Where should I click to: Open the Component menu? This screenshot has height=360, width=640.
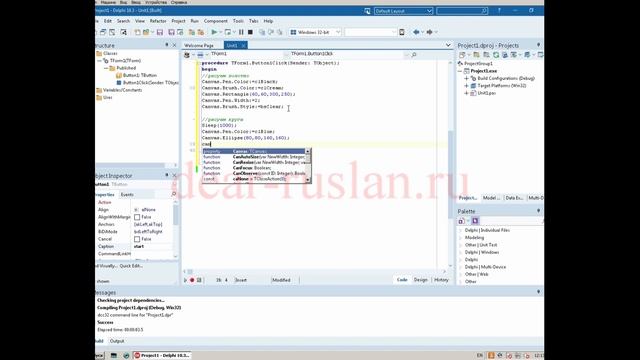pos(216,21)
